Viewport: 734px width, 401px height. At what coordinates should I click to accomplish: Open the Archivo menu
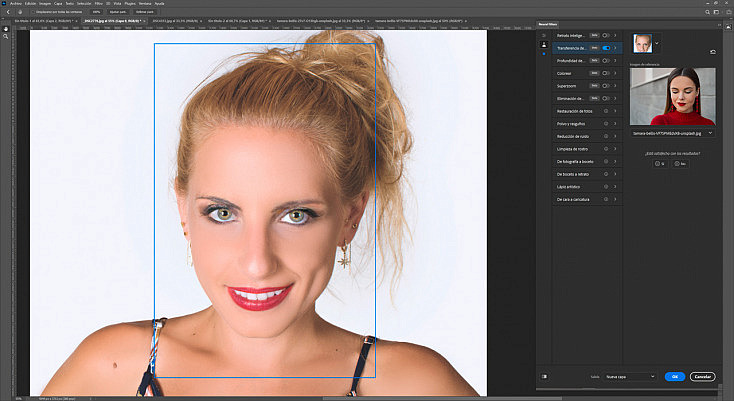pos(15,3)
